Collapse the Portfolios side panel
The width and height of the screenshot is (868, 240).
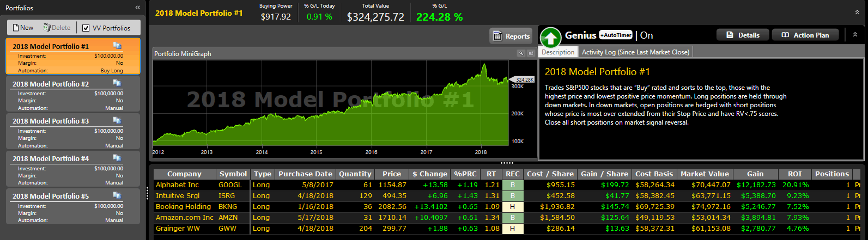pos(137,8)
